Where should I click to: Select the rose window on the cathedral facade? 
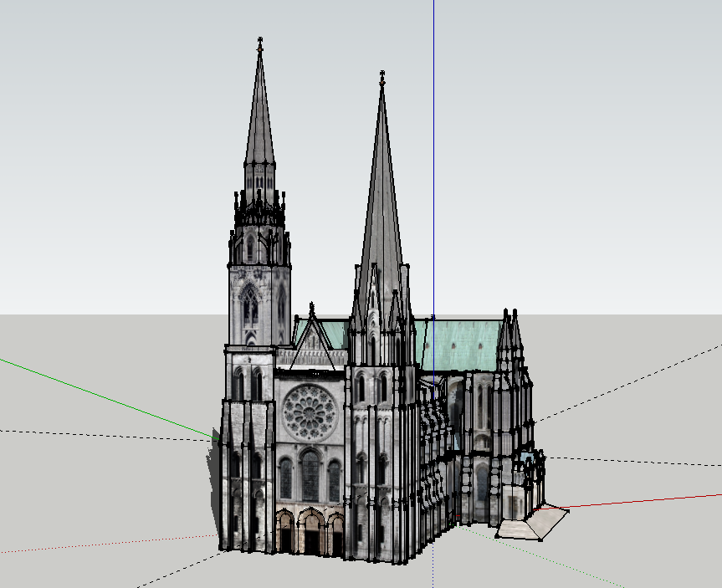(310, 412)
